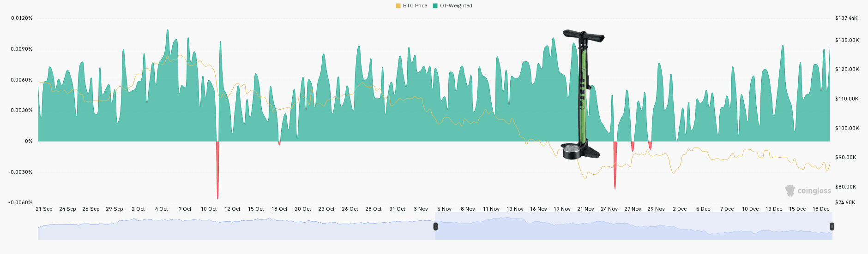Image resolution: width=868 pixels, height=254 pixels.
Task: Click the red negative spike near 10 Oct
Action: pos(217,170)
